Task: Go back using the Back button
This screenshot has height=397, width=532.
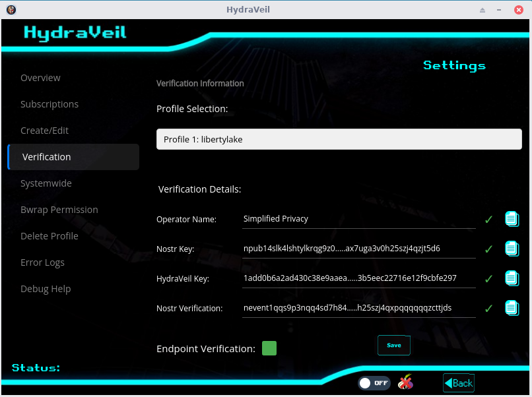Action: (459, 383)
